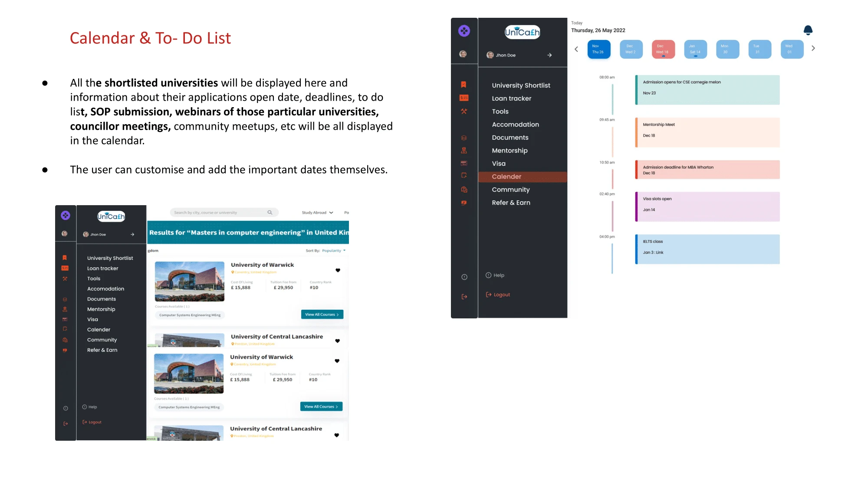Open Loan tracker in Calendar screen menu
This screenshot has height=488, width=868.
(x=511, y=98)
